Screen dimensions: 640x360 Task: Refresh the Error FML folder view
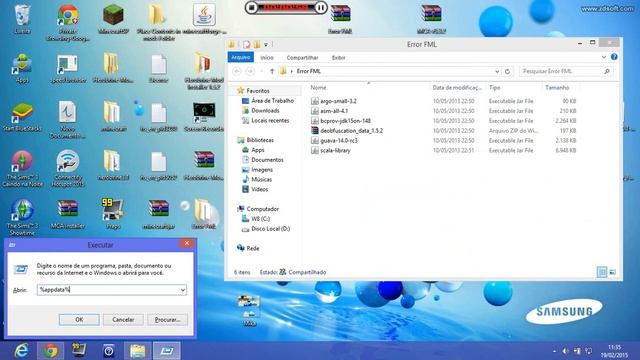[x=507, y=71]
